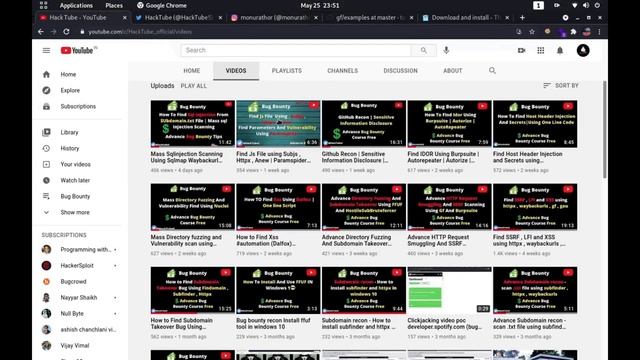
Task: Open Github Recon Sensitive Information video title
Action: pos(355,157)
